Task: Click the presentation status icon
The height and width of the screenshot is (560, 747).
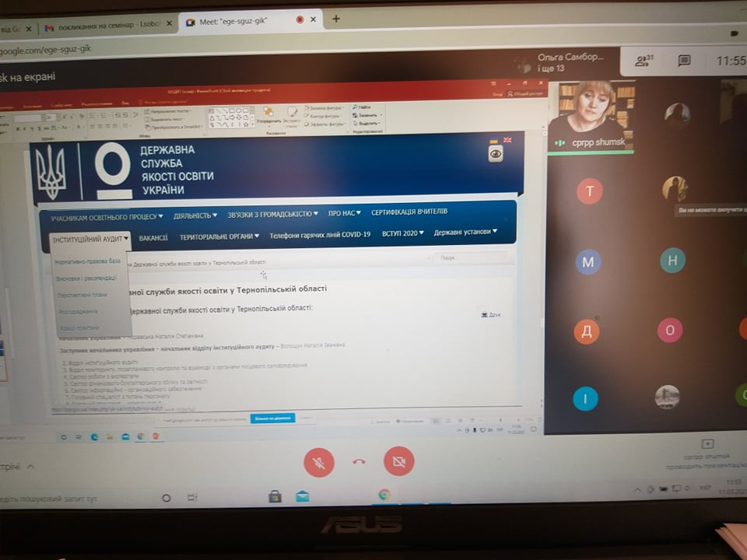Action: pyautogui.click(x=707, y=444)
